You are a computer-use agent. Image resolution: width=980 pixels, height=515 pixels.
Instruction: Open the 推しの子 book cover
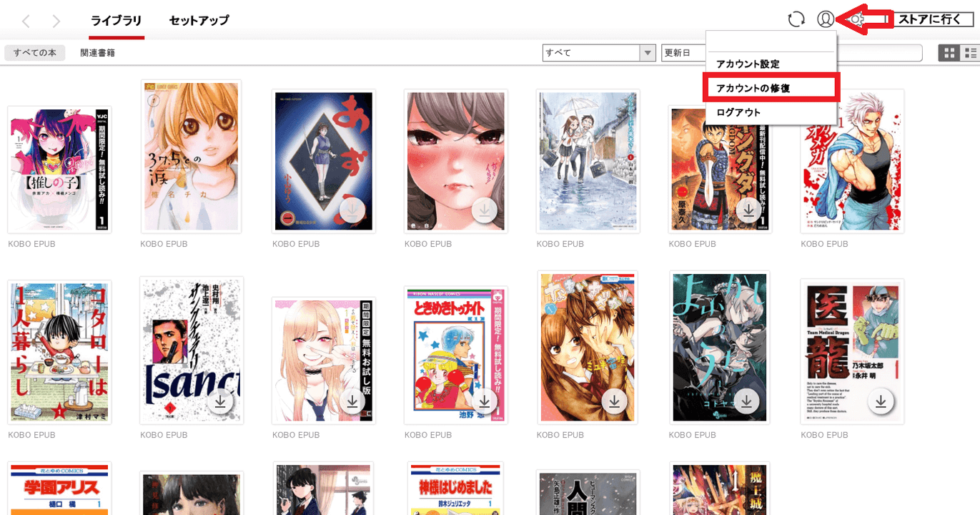[59, 170]
